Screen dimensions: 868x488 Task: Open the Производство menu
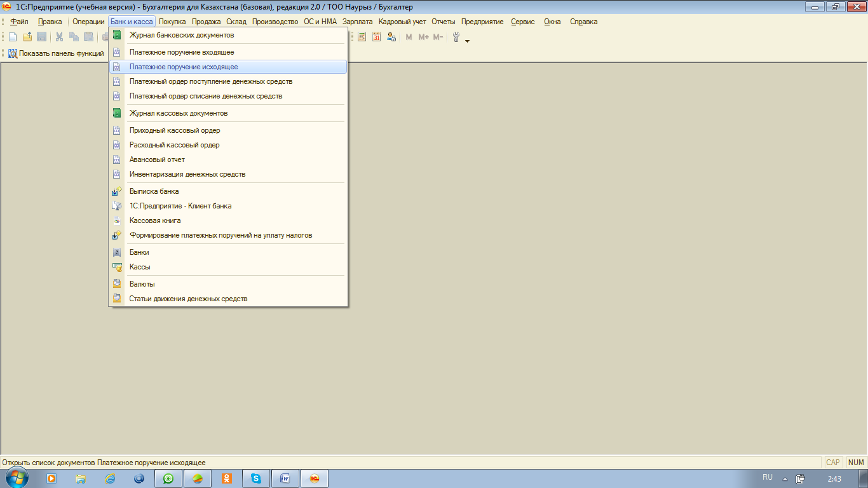275,22
